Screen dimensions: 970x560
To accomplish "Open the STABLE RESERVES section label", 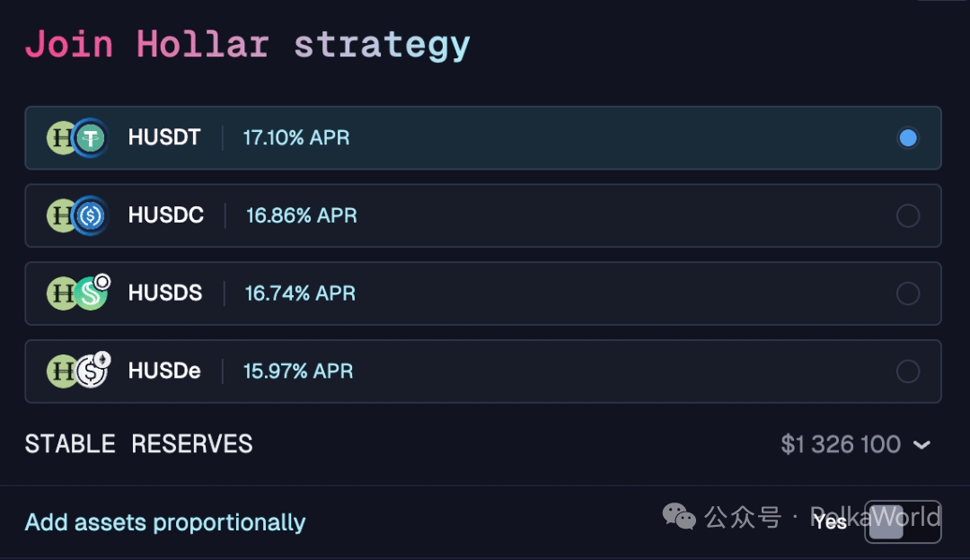I will click(x=138, y=444).
